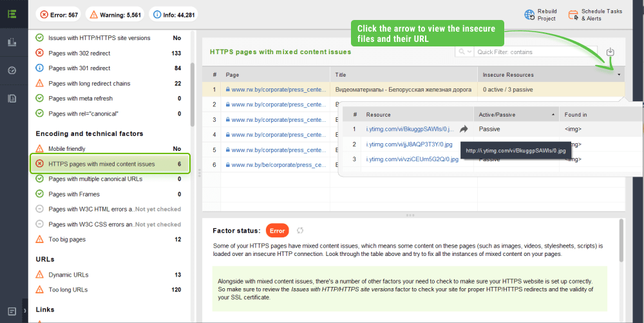Click green check icon for Pages with Frames
The width and height of the screenshot is (644, 323).
[x=39, y=194]
